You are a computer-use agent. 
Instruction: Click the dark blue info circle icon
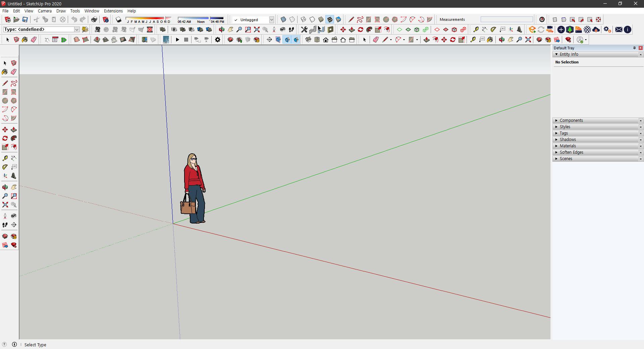[x=628, y=30]
